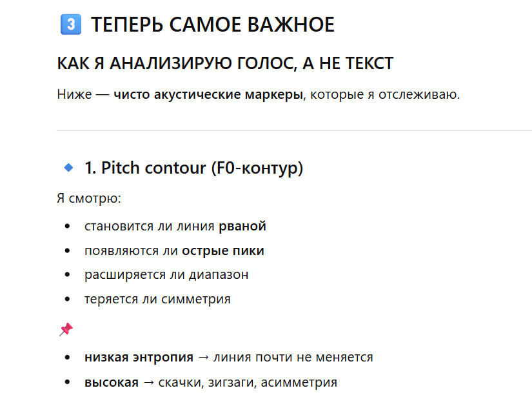Click the text "которые я отслеживаю"
Image resolution: width=532 pixels, height=417 pixels.
coord(386,96)
